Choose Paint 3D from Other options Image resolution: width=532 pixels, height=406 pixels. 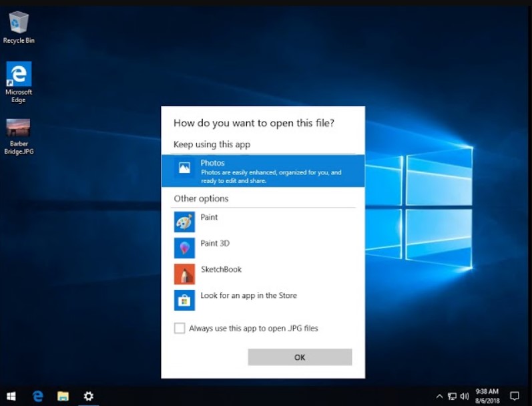263,248
